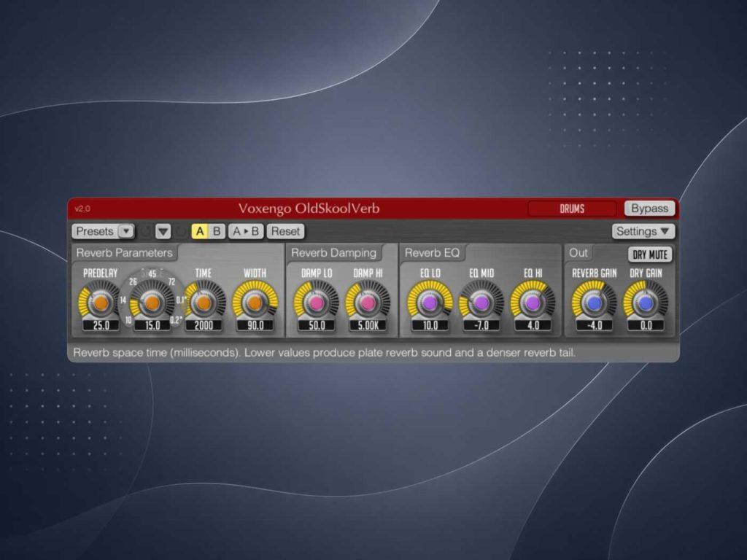Click the EQ Mid value -7.0
Screen dimensions: 747x560
481,326
